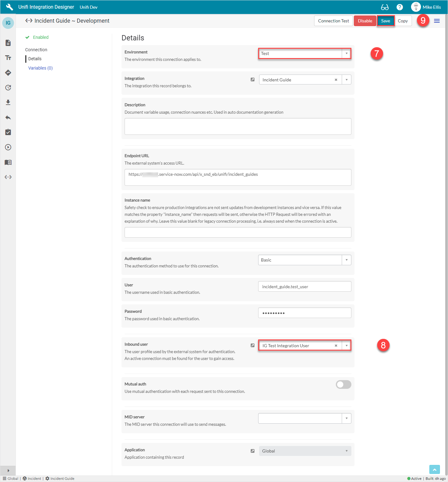
Task: Expand the MID server dropdown
Action: (x=346, y=418)
